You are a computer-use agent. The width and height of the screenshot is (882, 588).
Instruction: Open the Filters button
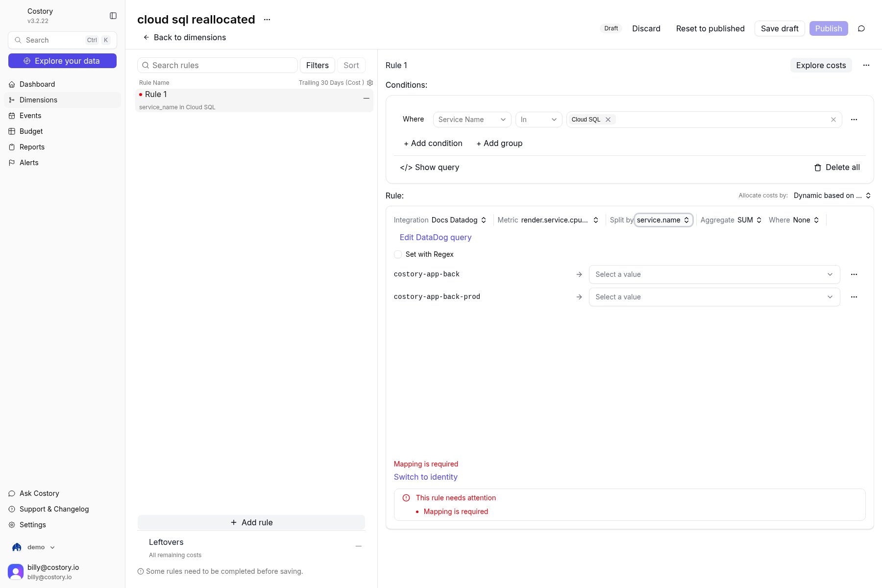pyautogui.click(x=318, y=65)
